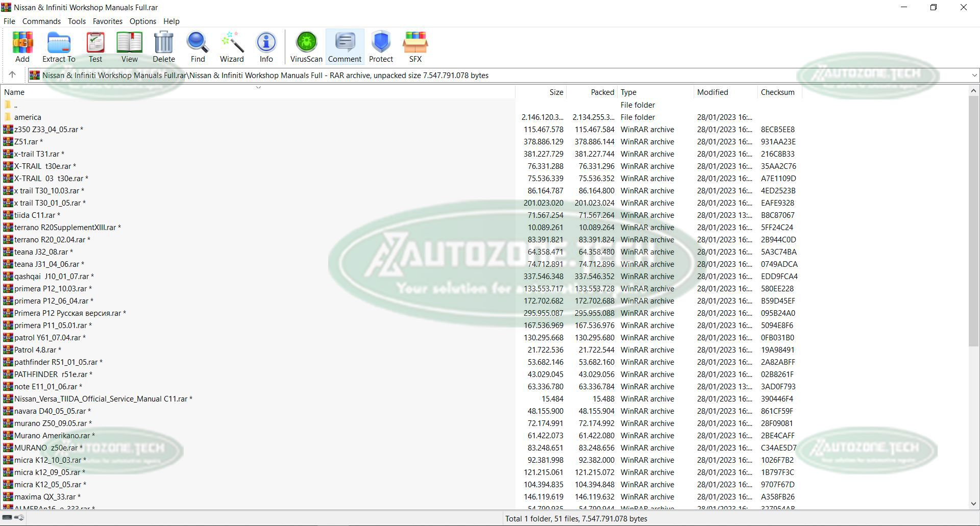Open the Commands menu

41,21
